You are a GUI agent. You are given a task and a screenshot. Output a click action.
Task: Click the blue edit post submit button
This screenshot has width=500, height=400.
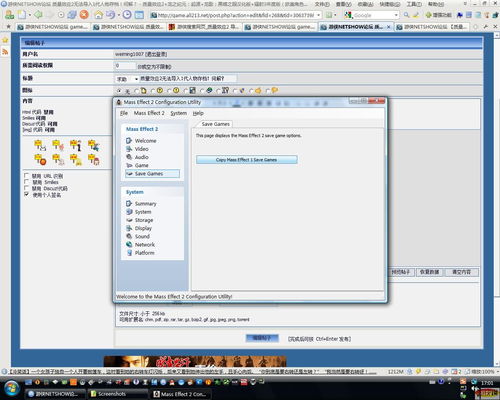pyautogui.click(x=262, y=338)
